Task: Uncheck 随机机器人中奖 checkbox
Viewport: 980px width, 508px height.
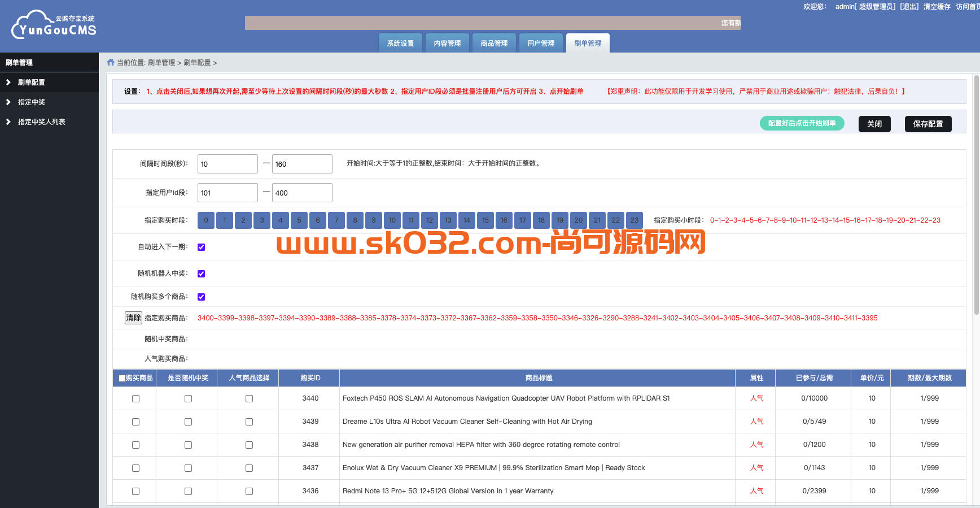Action: (202, 274)
